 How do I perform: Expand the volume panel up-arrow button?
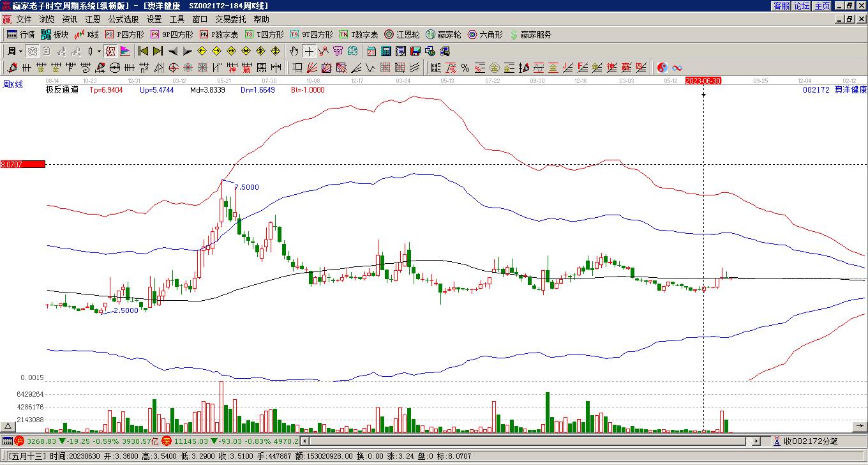pos(8,427)
